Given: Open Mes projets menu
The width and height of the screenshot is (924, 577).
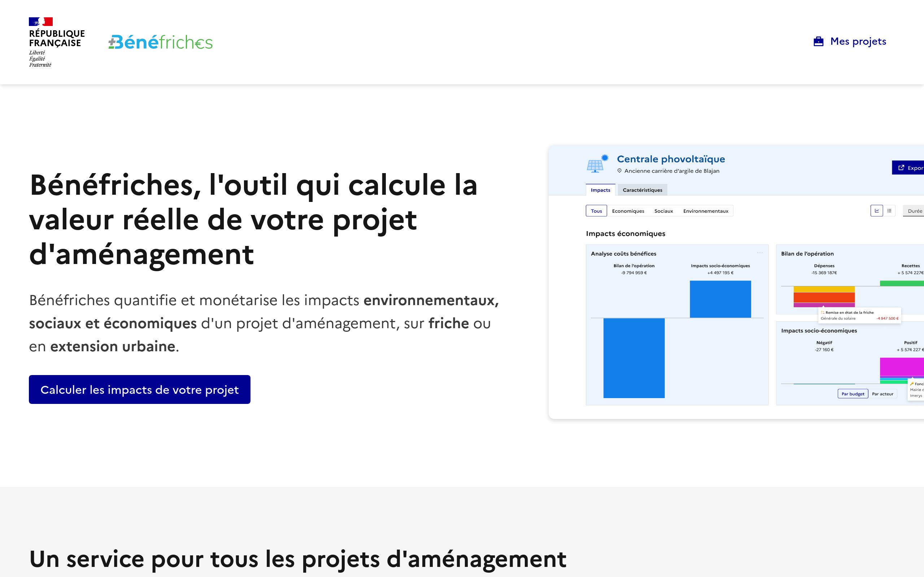Looking at the screenshot, I should (851, 41).
